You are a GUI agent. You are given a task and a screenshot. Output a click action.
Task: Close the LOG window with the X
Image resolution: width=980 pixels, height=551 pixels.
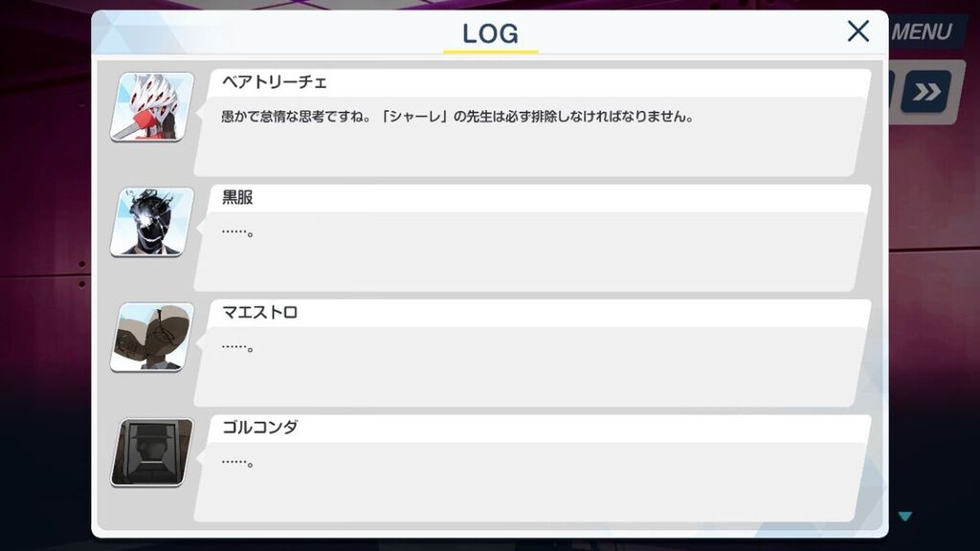[858, 31]
